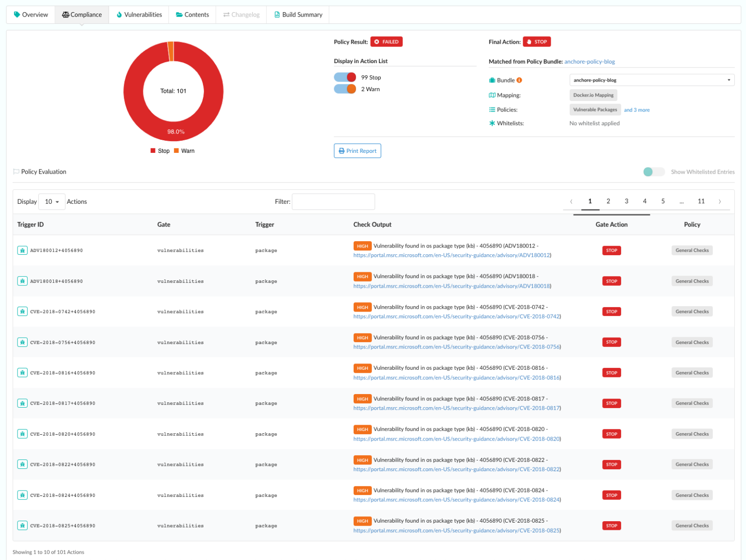Click the Whitelists asterisk icon

click(492, 123)
